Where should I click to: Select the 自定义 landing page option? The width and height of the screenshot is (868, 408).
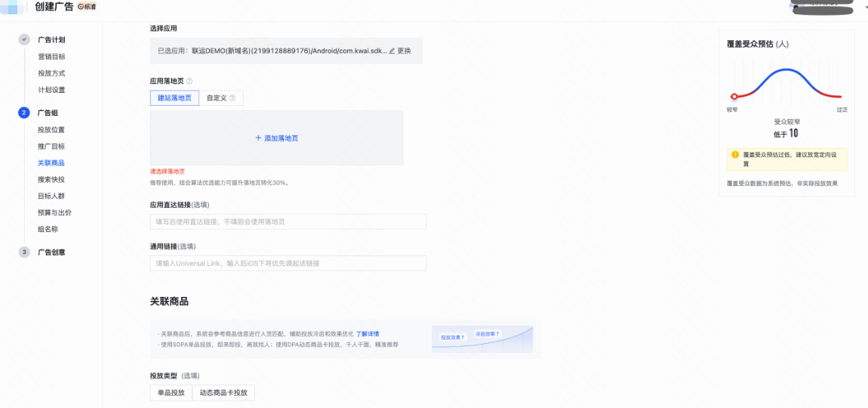click(217, 98)
